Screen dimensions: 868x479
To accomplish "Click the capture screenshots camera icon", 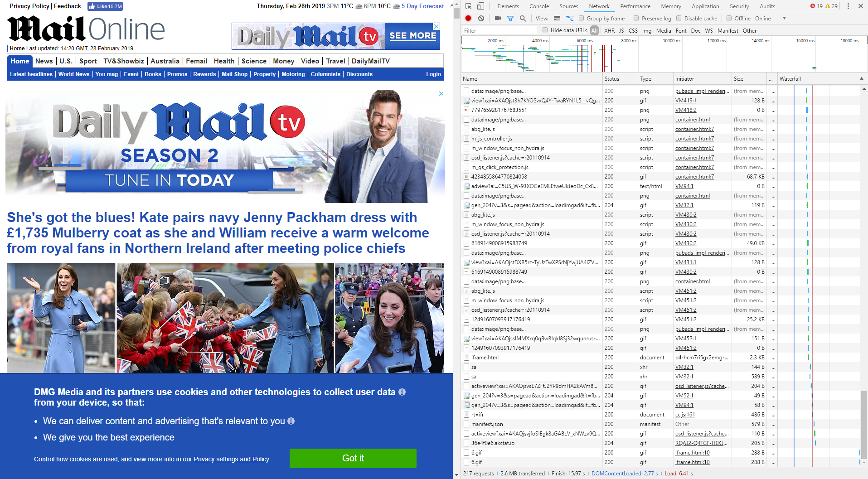I will point(498,19).
